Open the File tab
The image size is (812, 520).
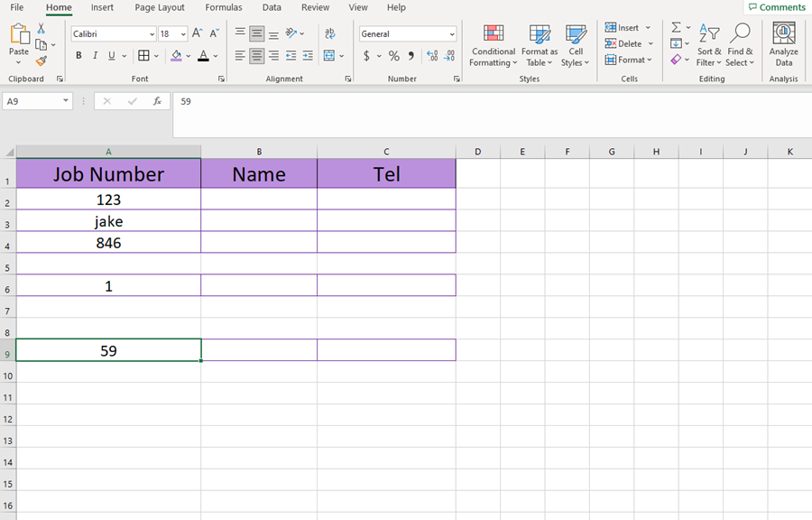coord(17,7)
